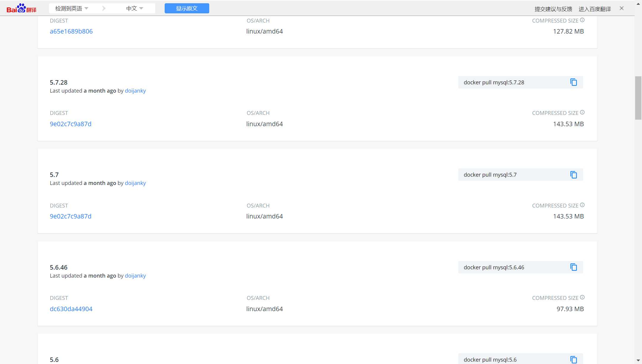Click the 5.7 tag title
Screen dimensions: 642x364
[x=54, y=175]
